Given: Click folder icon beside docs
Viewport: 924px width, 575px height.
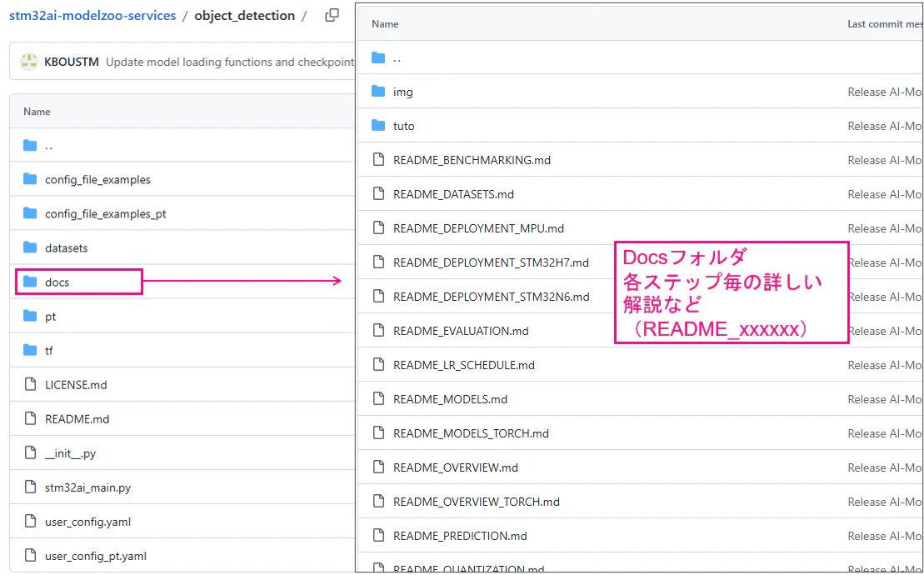Looking at the screenshot, I should coord(30,282).
